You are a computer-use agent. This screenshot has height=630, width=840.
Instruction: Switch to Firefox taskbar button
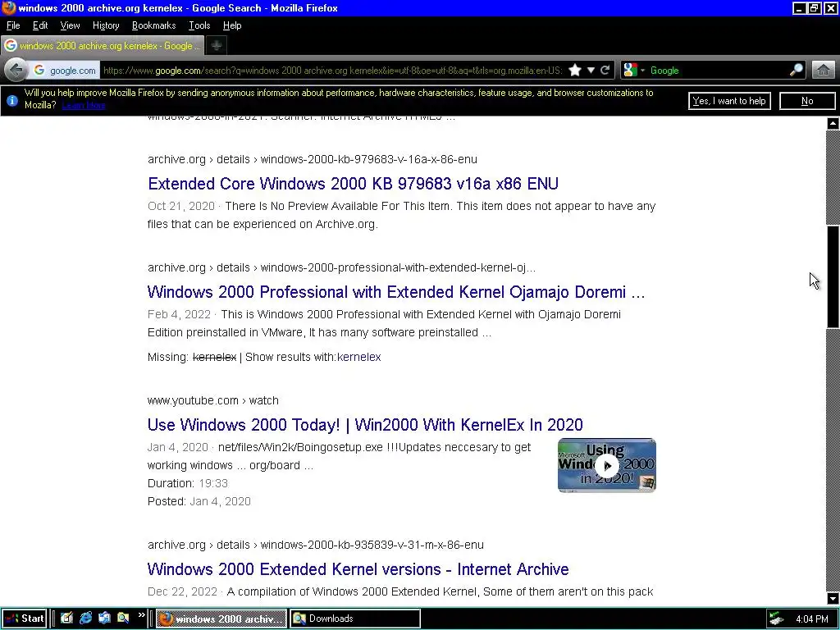221,619
